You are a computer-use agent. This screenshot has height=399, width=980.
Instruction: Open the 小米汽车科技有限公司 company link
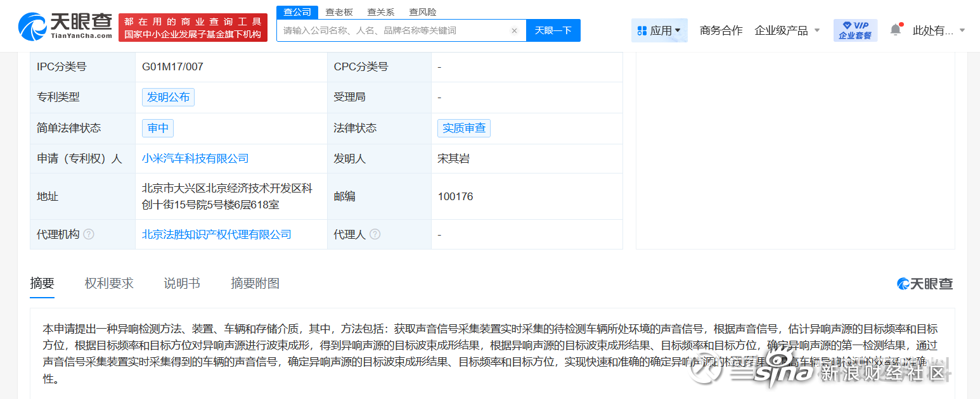click(195, 158)
